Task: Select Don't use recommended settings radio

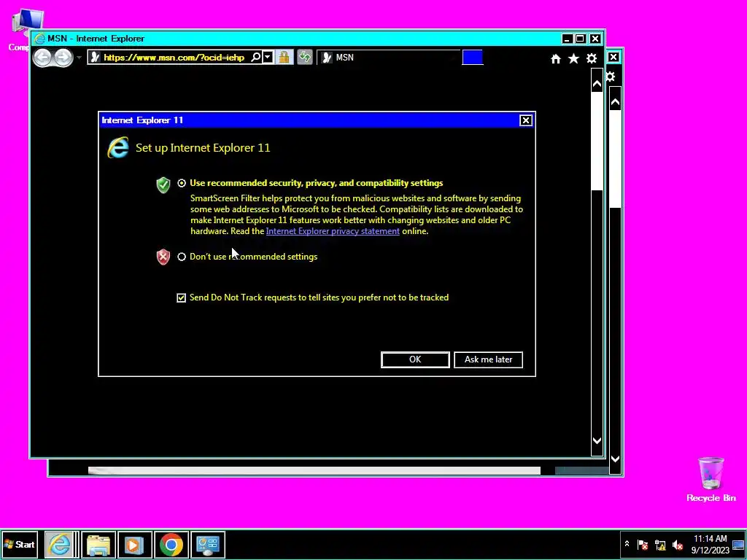Action: click(182, 257)
